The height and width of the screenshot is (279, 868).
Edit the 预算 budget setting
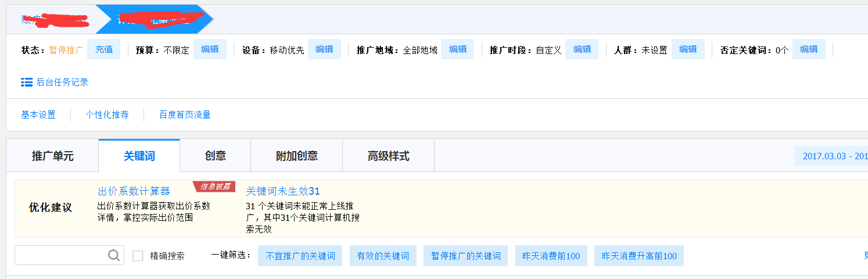coord(210,49)
